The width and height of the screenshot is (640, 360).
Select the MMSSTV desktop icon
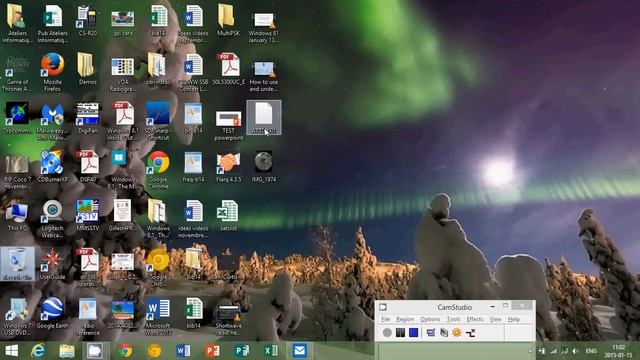(87, 215)
